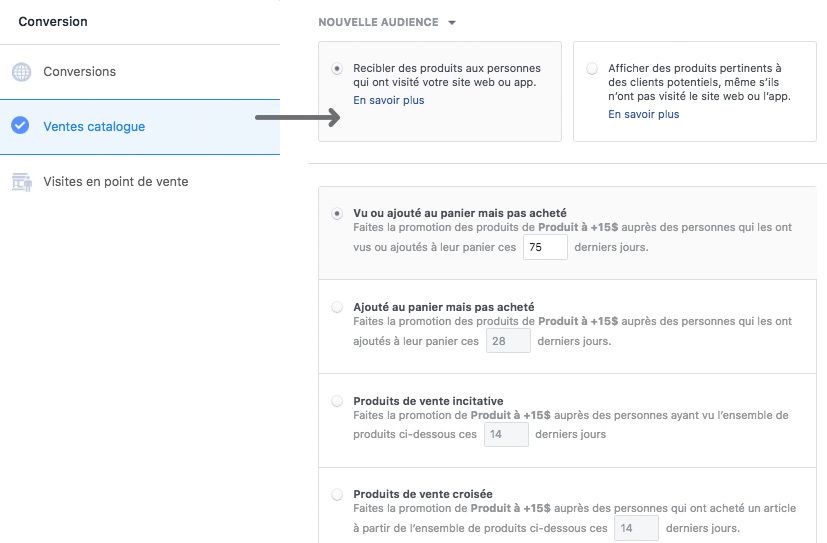Click the vente incitative days field showing 14
The image size is (827, 543).
pos(505,434)
